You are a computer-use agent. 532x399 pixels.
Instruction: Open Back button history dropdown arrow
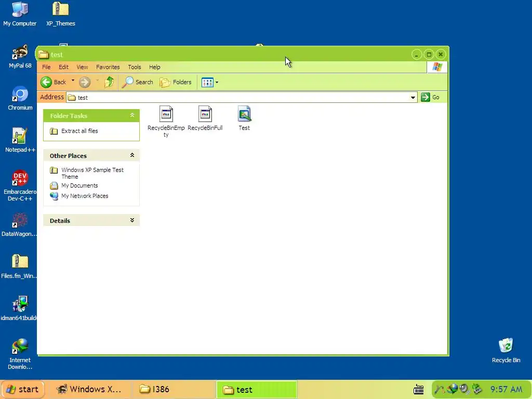coord(73,81)
